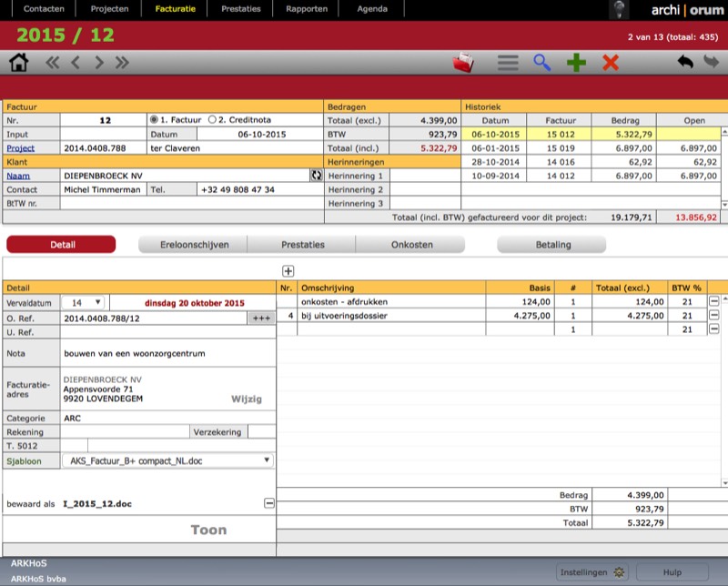Show the list view icon
Screen dimensions: 728x586
pos(508,62)
